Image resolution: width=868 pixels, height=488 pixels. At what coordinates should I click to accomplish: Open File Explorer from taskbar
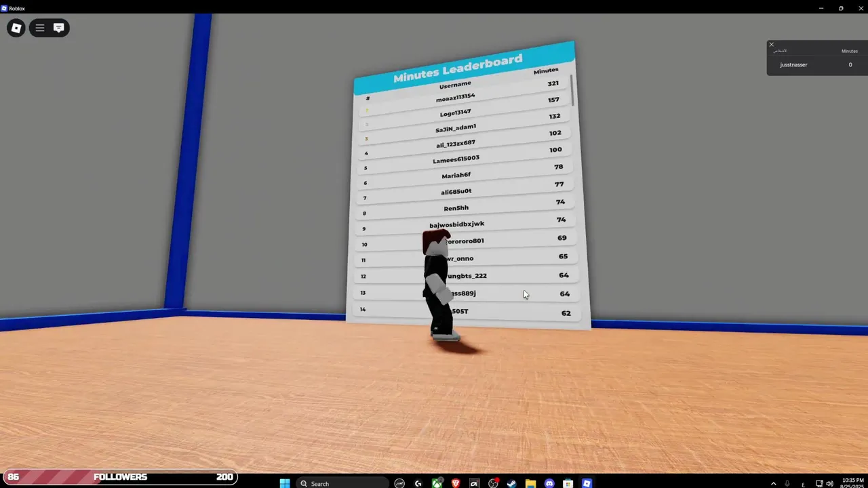click(x=531, y=483)
